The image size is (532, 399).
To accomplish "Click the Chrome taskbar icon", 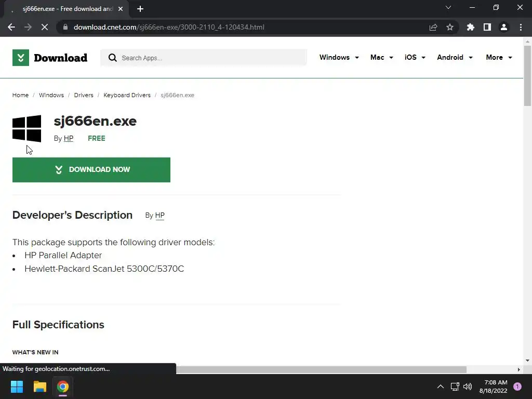I will click(x=63, y=387).
